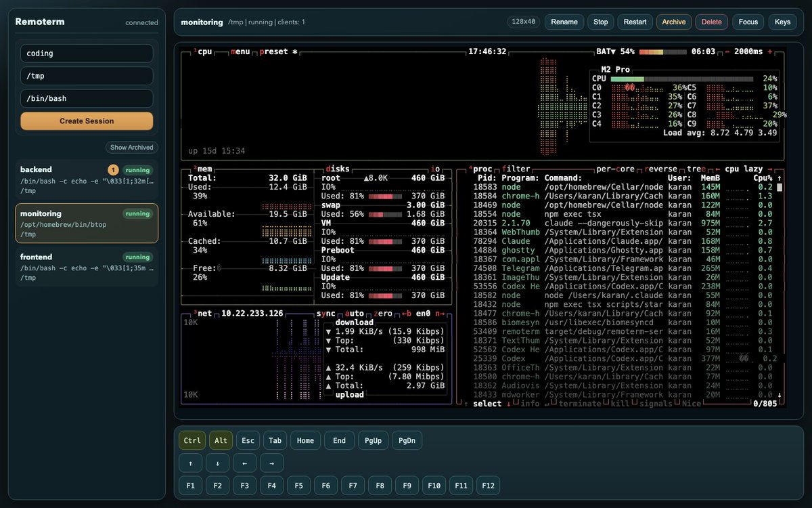Click the process list scrollbar down arrow
Image resolution: width=812 pixels, height=508 pixels.
(x=780, y=395)
